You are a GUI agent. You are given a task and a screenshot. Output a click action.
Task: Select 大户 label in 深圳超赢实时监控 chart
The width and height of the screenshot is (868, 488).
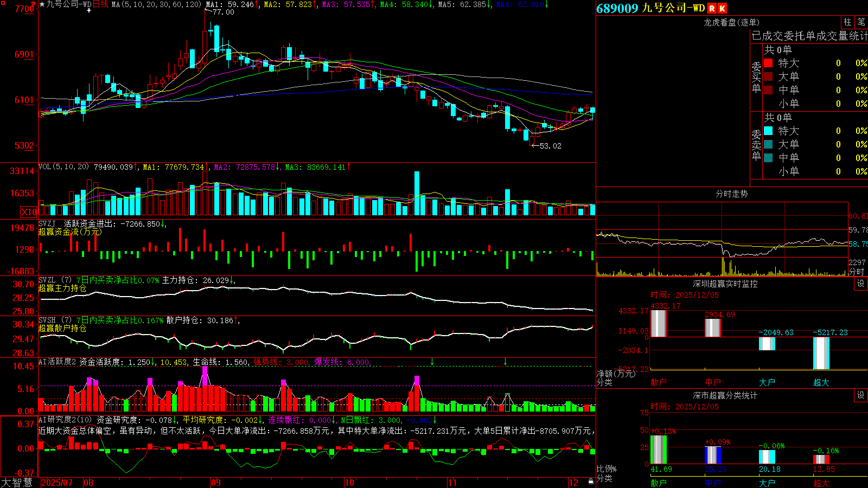click(767, 382)
